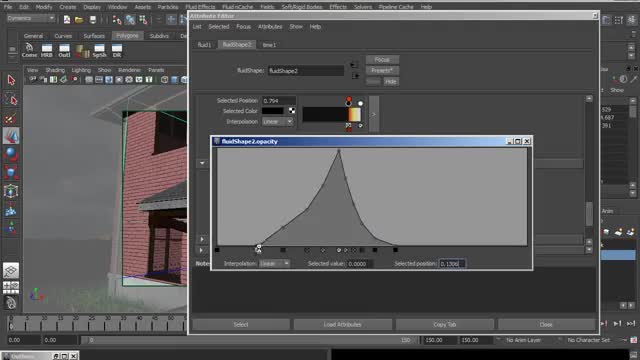Open opacity Interpolation dropdown
Image resolution: width=640 pixels, height=360 pixels.
tap(274, 264)
